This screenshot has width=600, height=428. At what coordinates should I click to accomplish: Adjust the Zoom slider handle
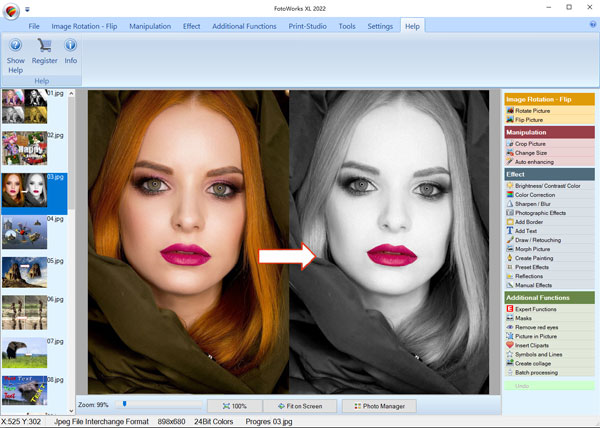click(x=124, y=404)
